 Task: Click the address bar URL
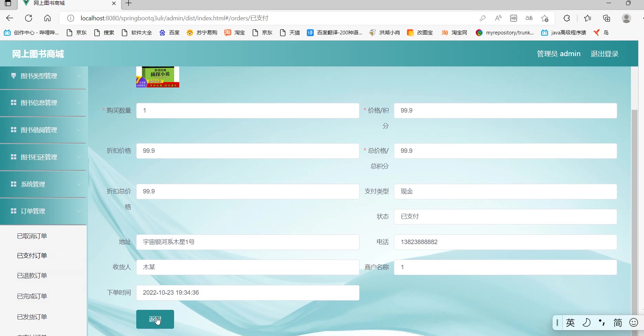[x=174, y=18]
